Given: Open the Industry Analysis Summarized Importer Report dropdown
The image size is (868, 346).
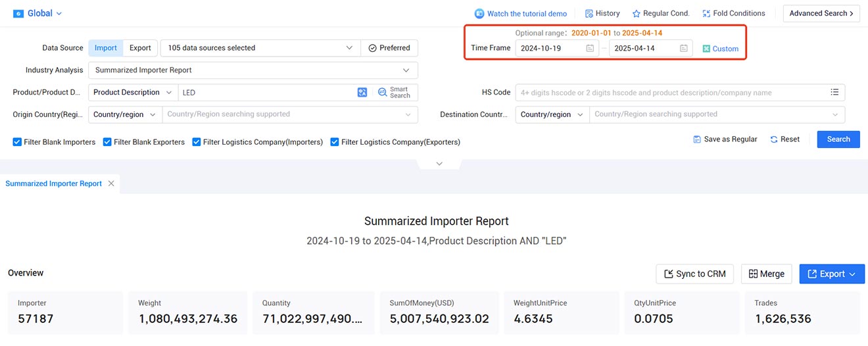Looking at the screenshot, I should [x=253, y=70].
